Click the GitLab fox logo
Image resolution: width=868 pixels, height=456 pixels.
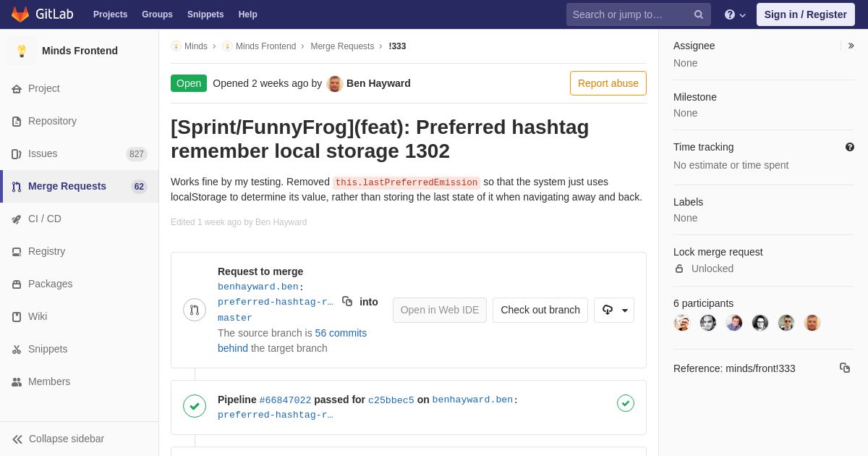(x=20, y=14)
